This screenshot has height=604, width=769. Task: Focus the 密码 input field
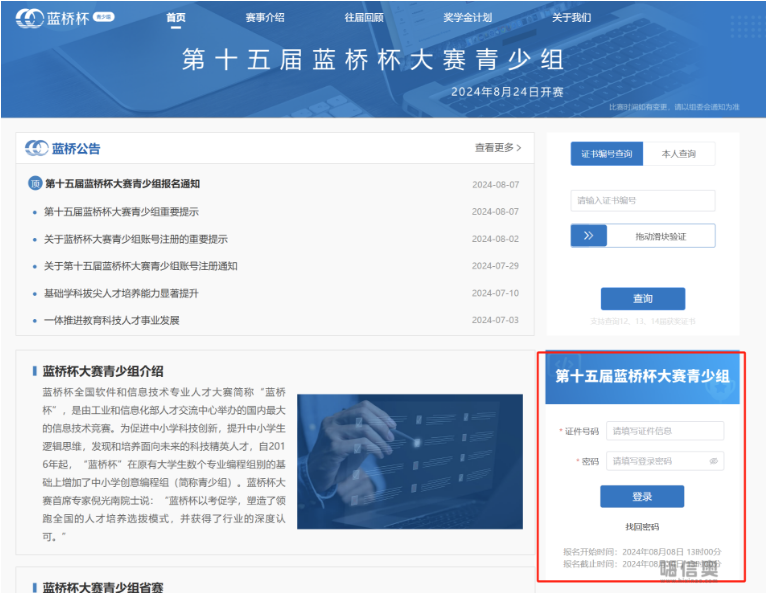665,461
